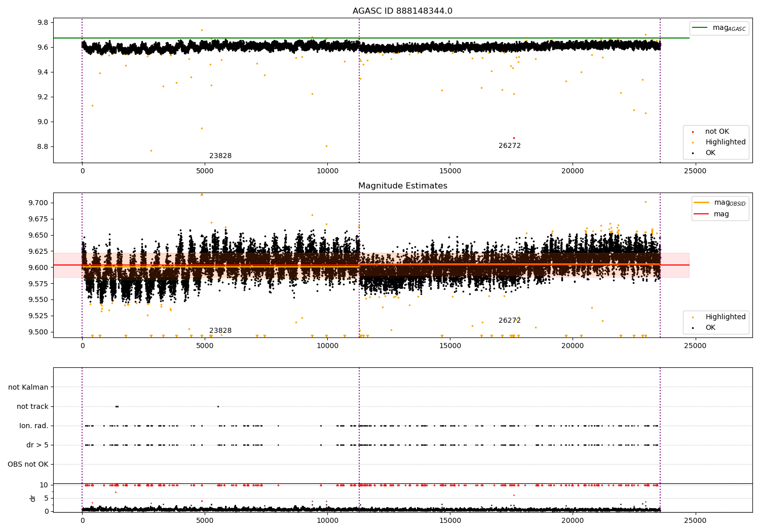Click the 'not track' axis label

pos(32,406)
